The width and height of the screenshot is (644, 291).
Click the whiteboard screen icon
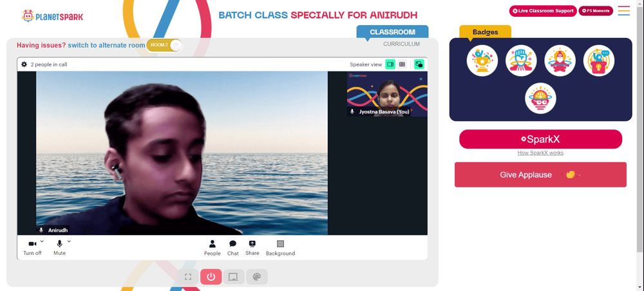click(233, 277)
